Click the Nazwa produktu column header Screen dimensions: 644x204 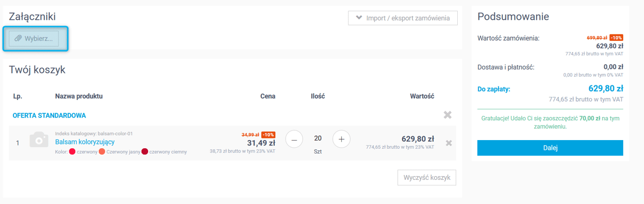click(79, 96)
